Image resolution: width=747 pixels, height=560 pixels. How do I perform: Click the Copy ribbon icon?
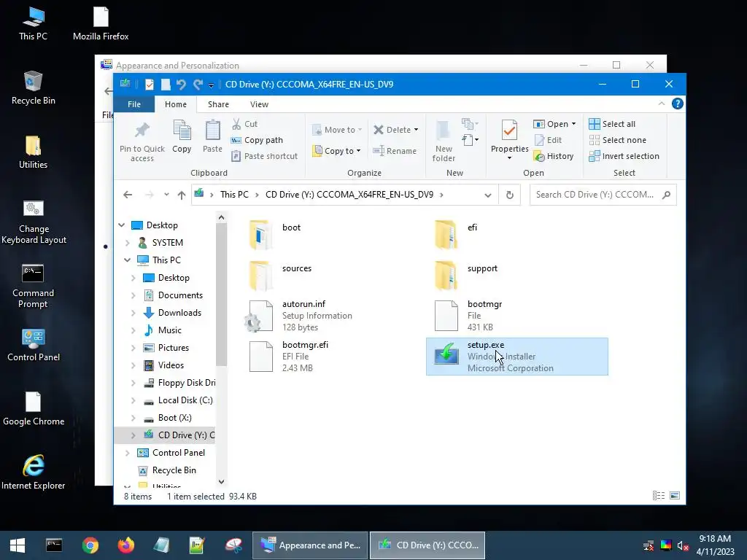[182, 131]
